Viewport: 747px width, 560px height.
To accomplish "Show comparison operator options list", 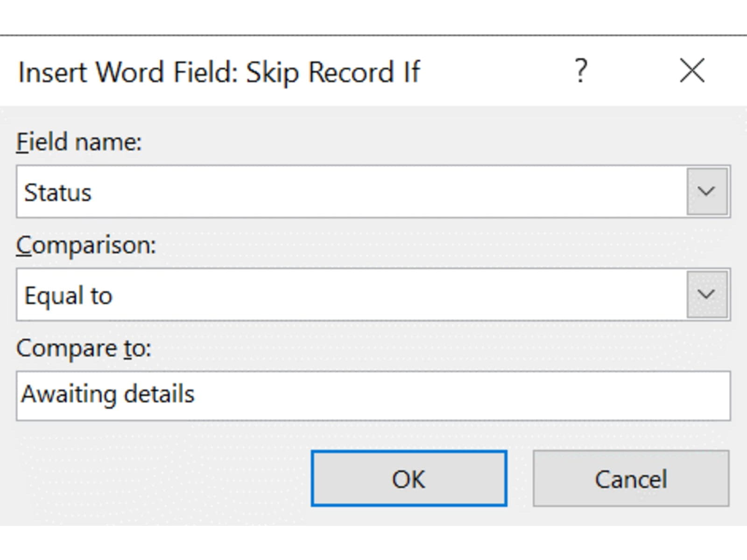I will [706, 294].
